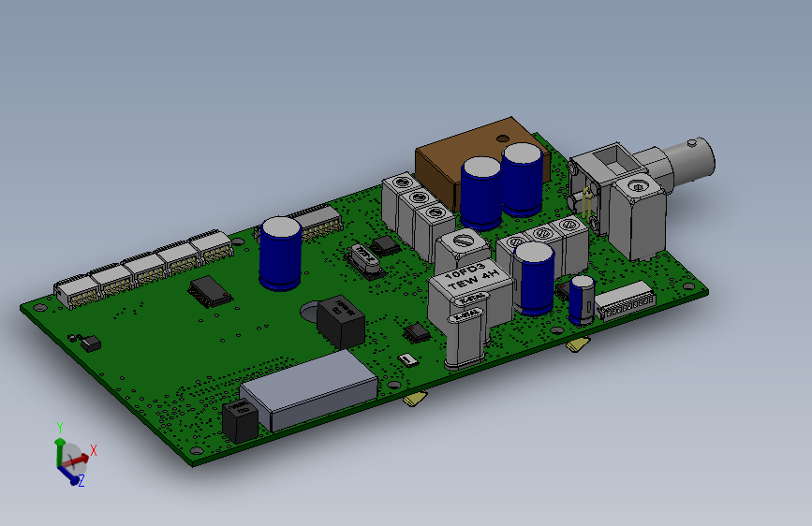Select the gray screw block beside BNC connector
Image resolution: width=812 pixels, height=526 pixels.
click(x=638, y=217)
